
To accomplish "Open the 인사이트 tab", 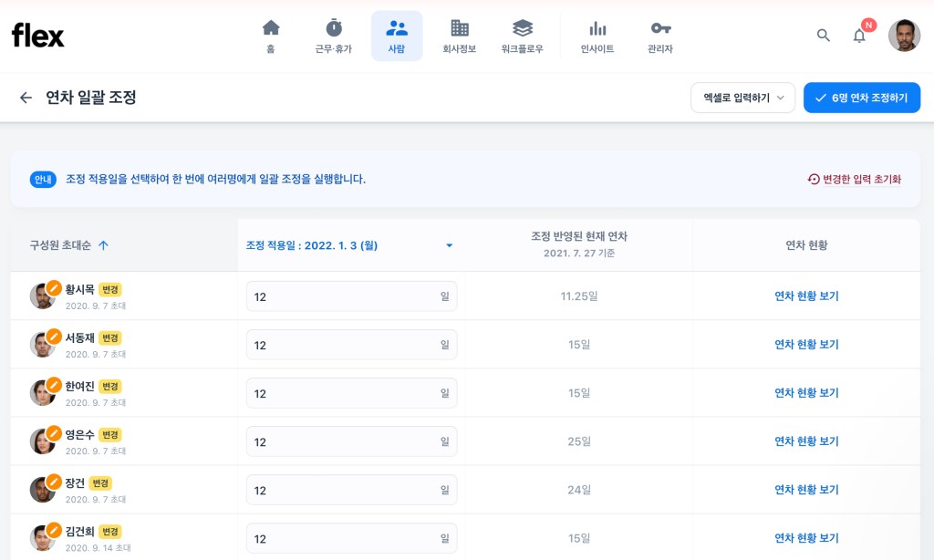I will (x=597, y=36).
